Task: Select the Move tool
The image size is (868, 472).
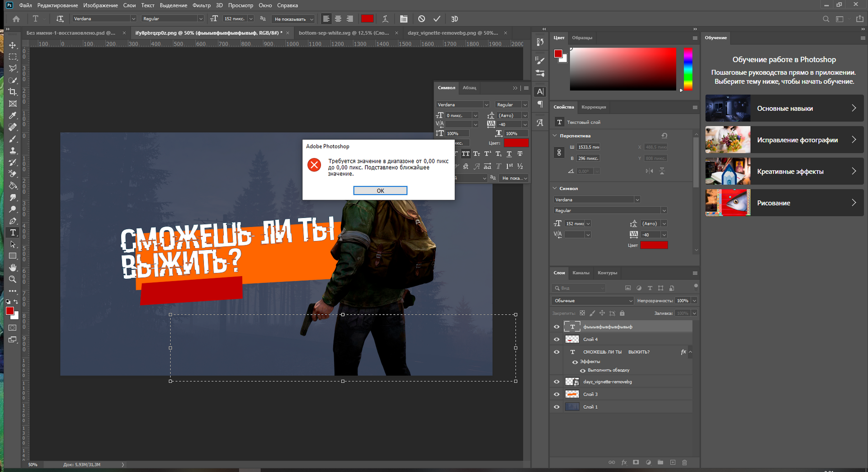Action: [x=13, y=45]
